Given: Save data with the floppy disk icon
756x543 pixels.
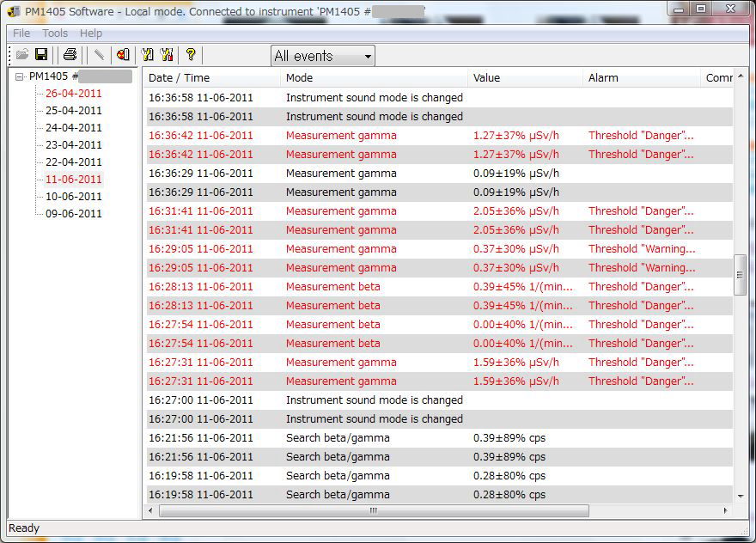Looking at the screenshot, I should (41, 54).
